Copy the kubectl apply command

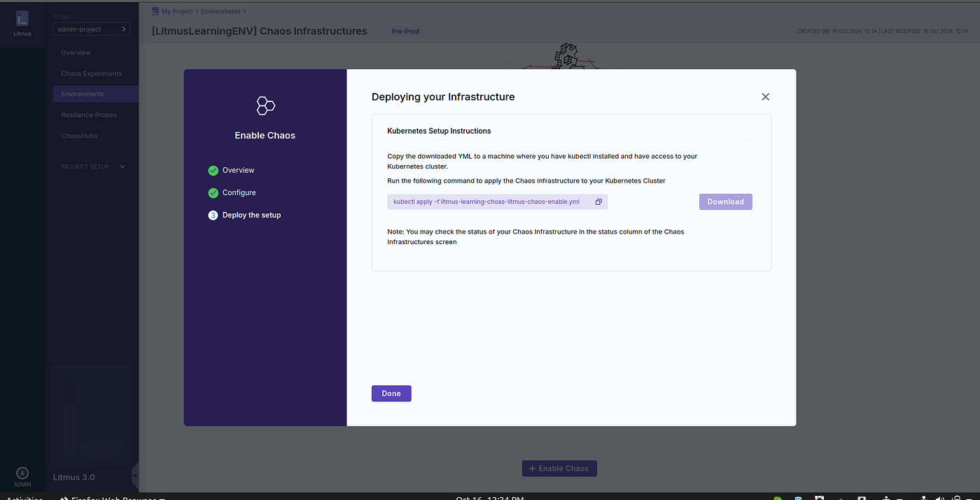(598, 202)
